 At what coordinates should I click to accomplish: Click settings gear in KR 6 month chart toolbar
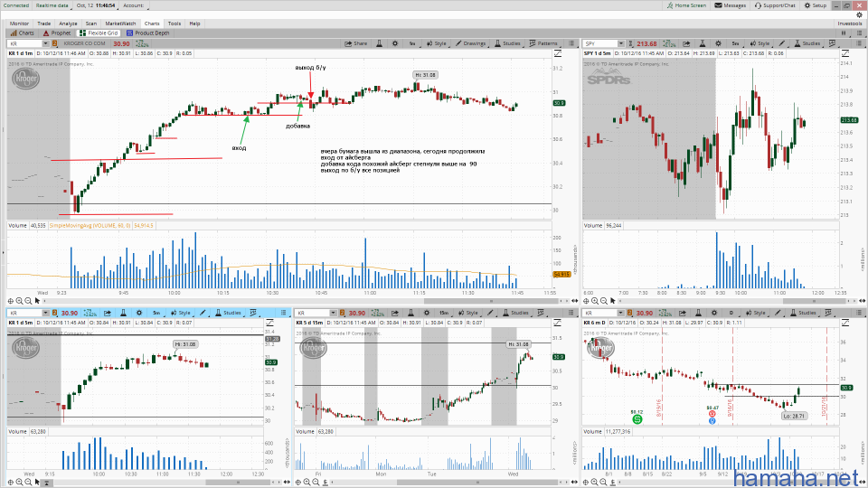(x=714, y=313)
